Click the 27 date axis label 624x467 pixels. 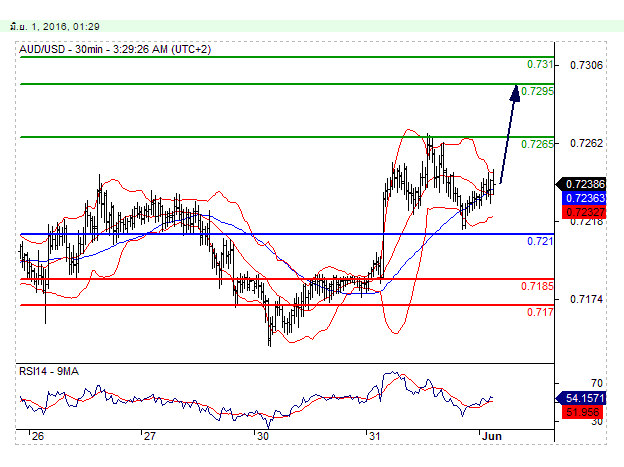click(x=149, y=436)
